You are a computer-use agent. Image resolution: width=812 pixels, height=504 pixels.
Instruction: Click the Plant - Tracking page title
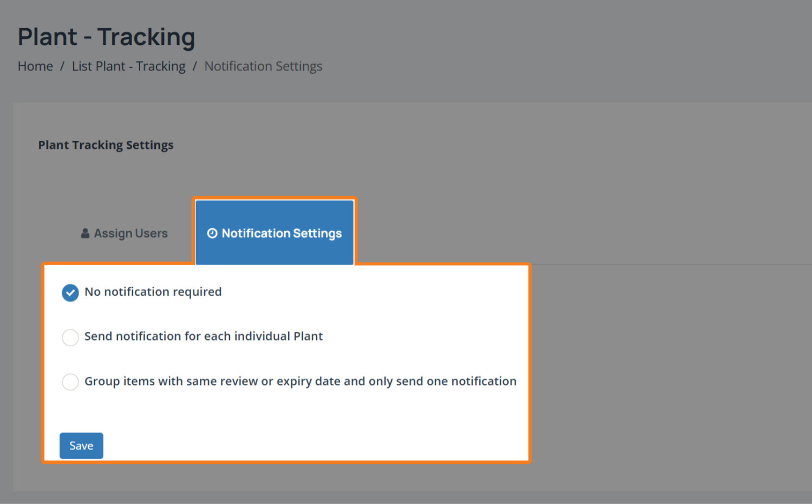point(106,37)
